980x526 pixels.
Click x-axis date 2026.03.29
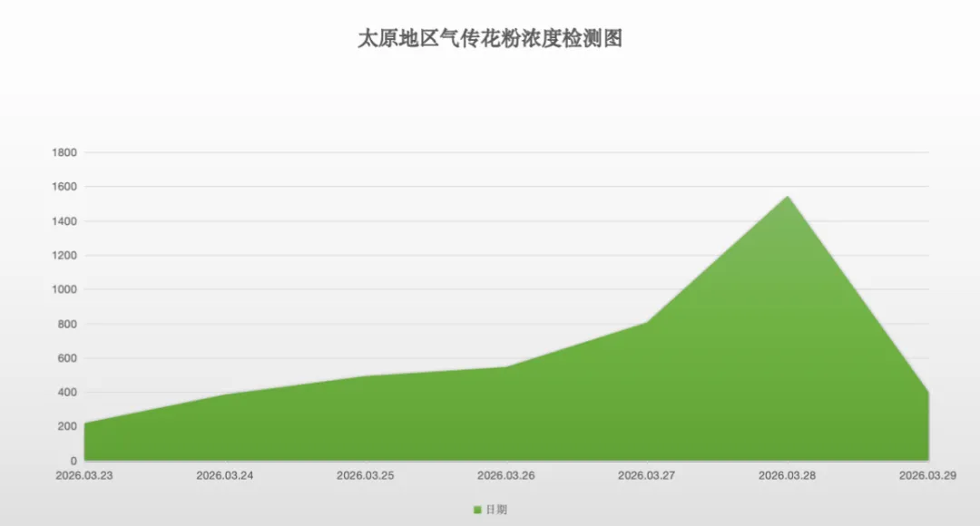click(928, 475)
